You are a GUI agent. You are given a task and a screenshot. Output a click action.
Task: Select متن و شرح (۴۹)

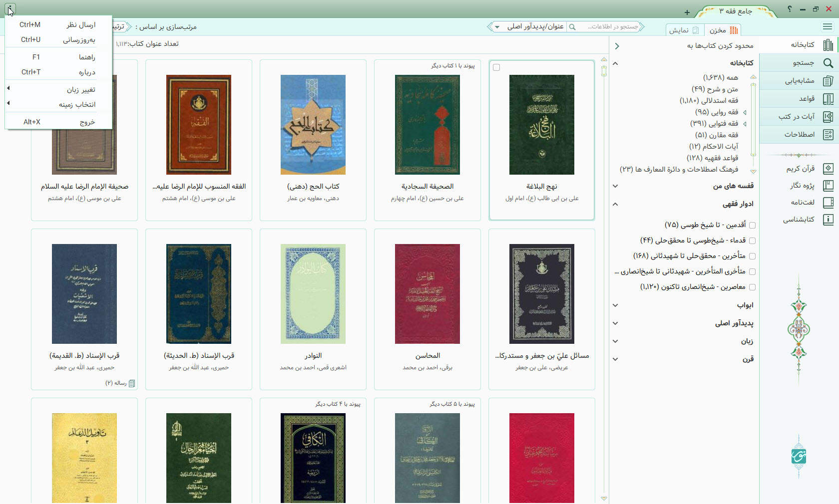(x=715, y=89)
